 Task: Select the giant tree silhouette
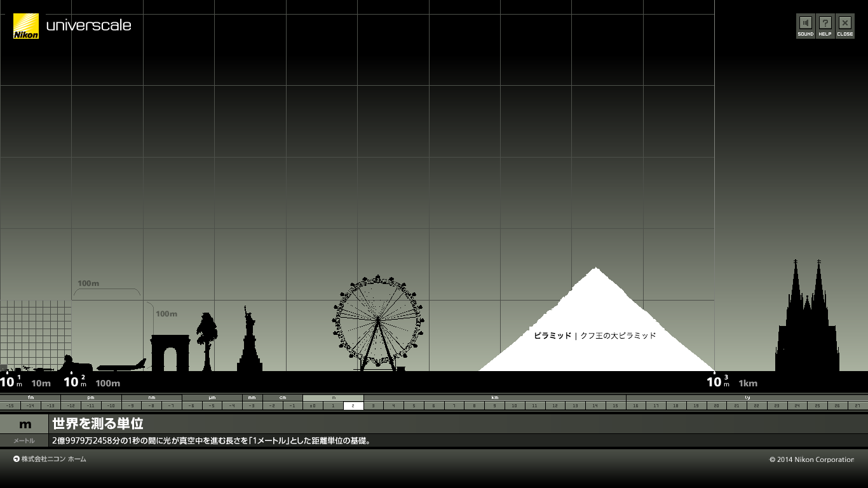pos(207,342)
